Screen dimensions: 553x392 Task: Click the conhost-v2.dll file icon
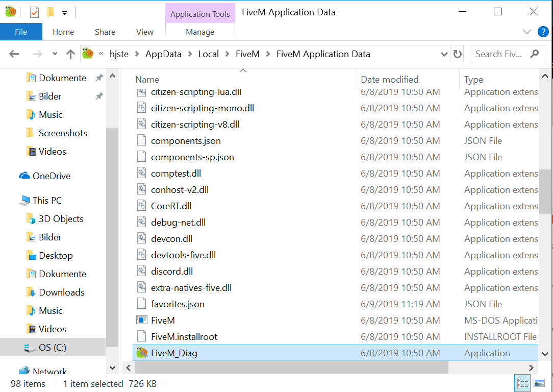pos(141,189)
